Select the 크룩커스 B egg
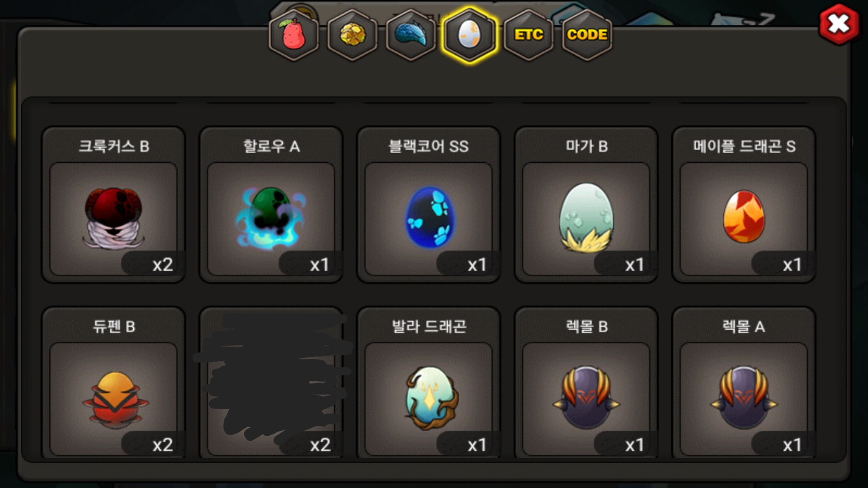 click(x=113, y=205)
